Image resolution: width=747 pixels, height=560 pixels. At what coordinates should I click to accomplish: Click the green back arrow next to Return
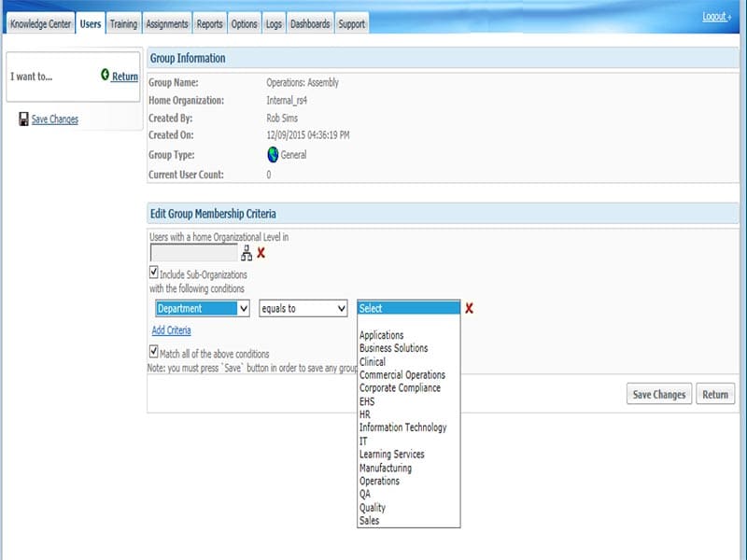[x=103, y=75]
